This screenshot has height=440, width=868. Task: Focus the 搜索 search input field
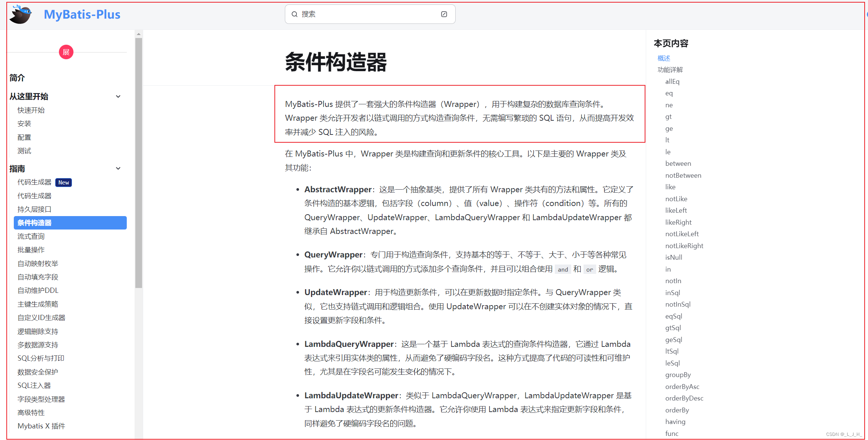(x=369, y=14)
